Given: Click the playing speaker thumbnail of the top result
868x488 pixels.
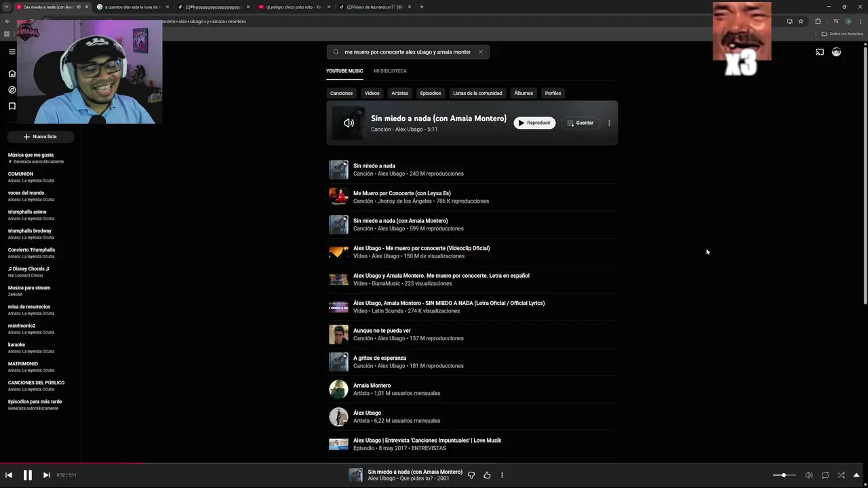Looking at the screenshot, I should click(349, 123).
